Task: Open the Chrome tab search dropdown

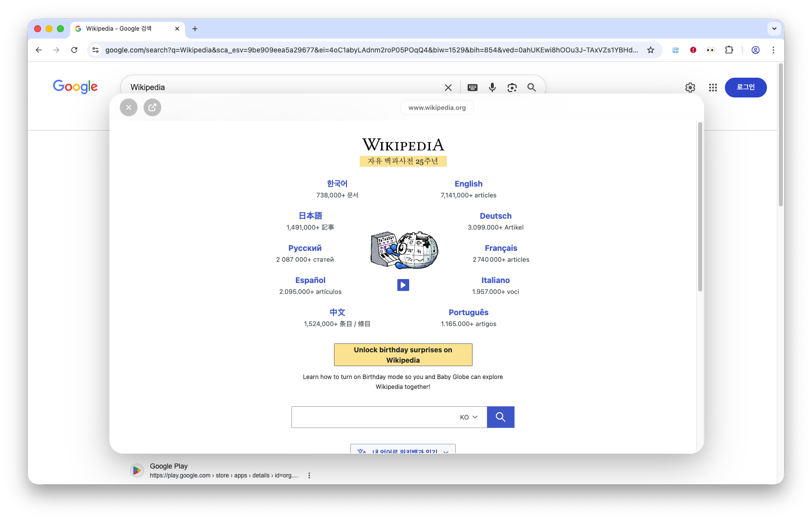Action: [x=774, y=29]
